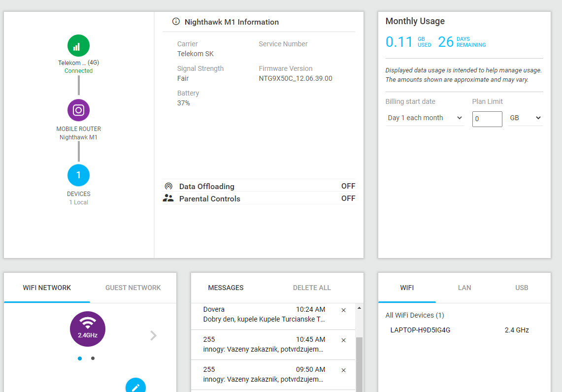Viewport: 562px width, 392px height.
Task: Click the right chevron next to 2.4GHz
Action: click(154, 335)
